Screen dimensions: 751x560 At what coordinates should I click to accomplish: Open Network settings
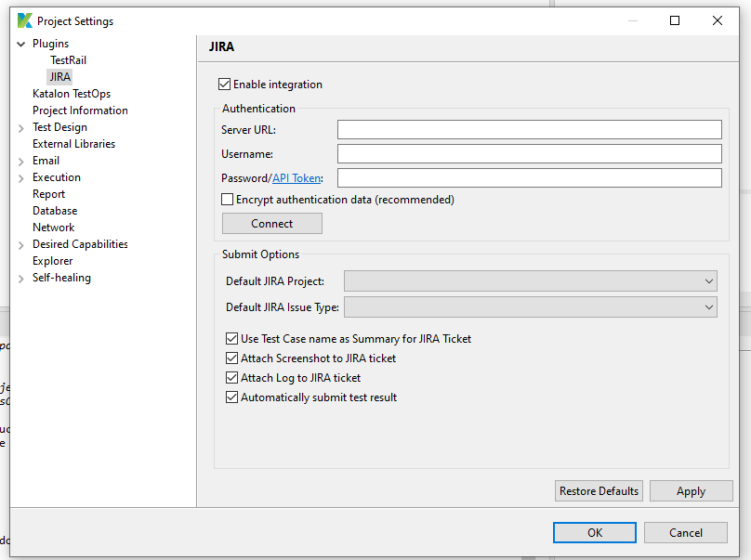coord(54,228)
